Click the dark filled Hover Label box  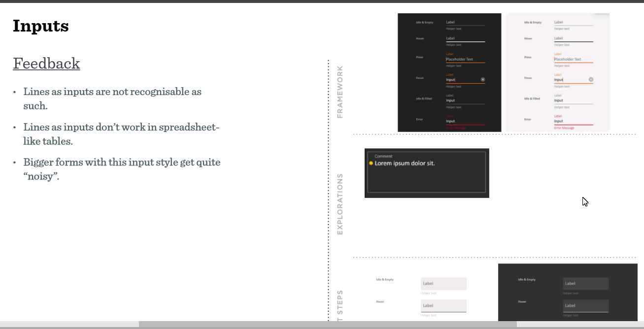pyautogui.click(x=586, y=306)
